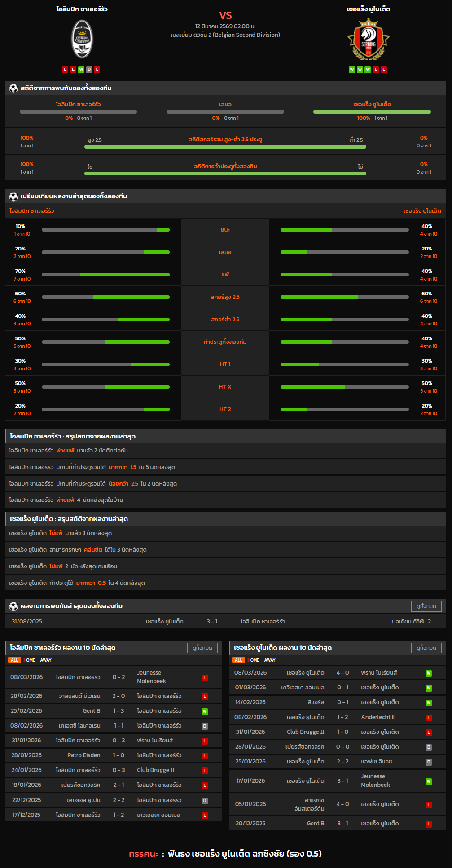Click green W form badge under Olympic Charleroi
This screenshot has width=452, height=868.
[81, 70]
